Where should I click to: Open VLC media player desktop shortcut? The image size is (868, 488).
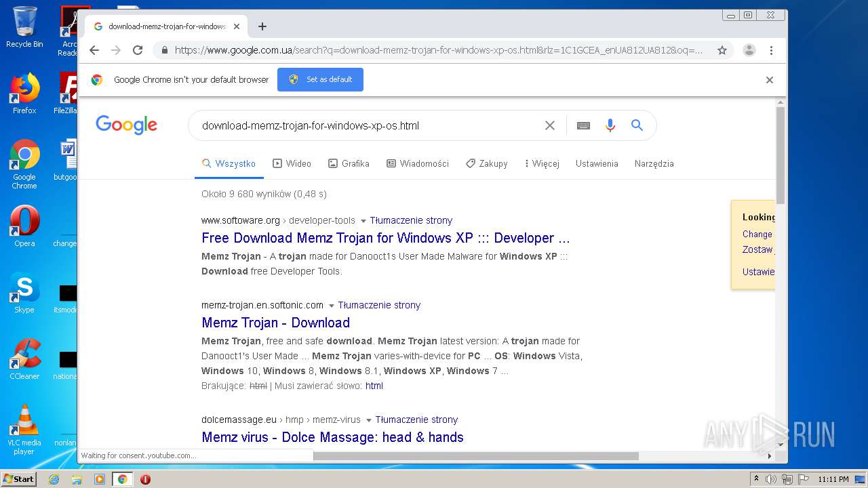24,430
